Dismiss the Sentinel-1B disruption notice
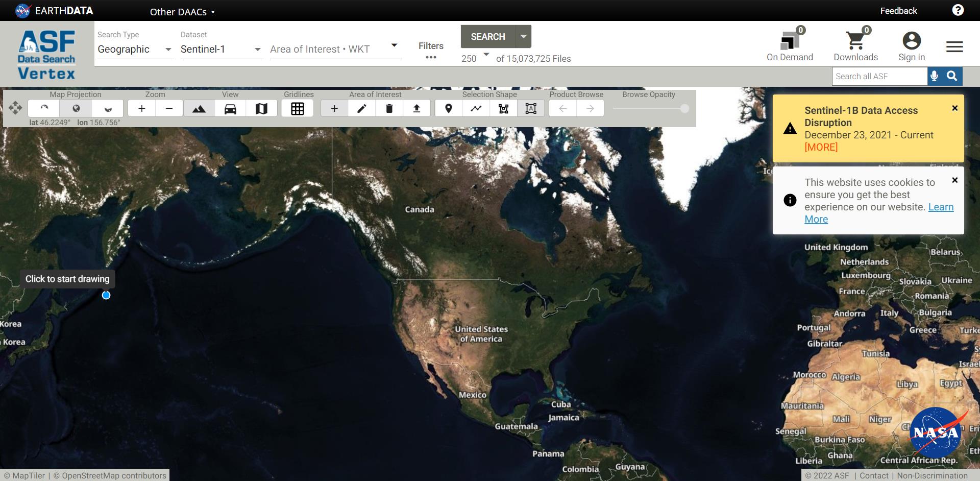 tap(955, 108)
